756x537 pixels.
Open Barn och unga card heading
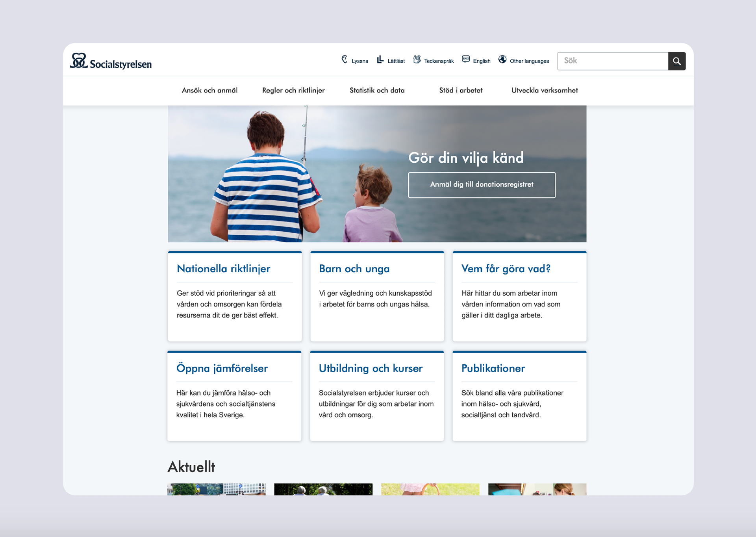coord(354,269)
